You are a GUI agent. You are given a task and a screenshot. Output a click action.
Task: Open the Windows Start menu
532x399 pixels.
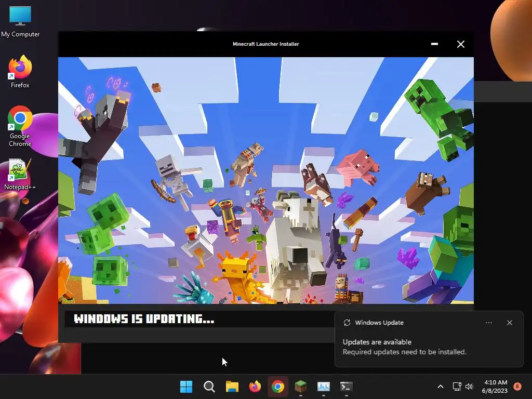187,387
